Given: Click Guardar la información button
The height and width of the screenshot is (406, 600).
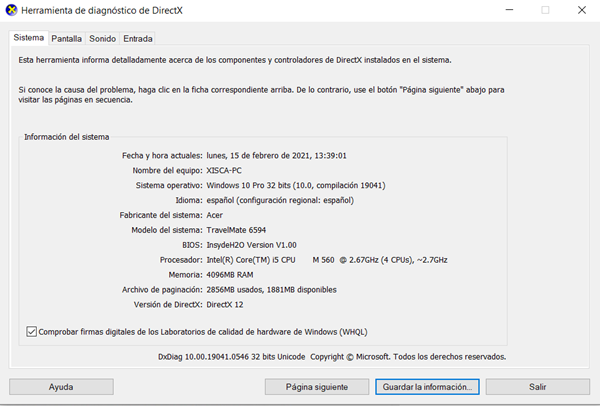Looking at the screenshot, I should (427, 387).
